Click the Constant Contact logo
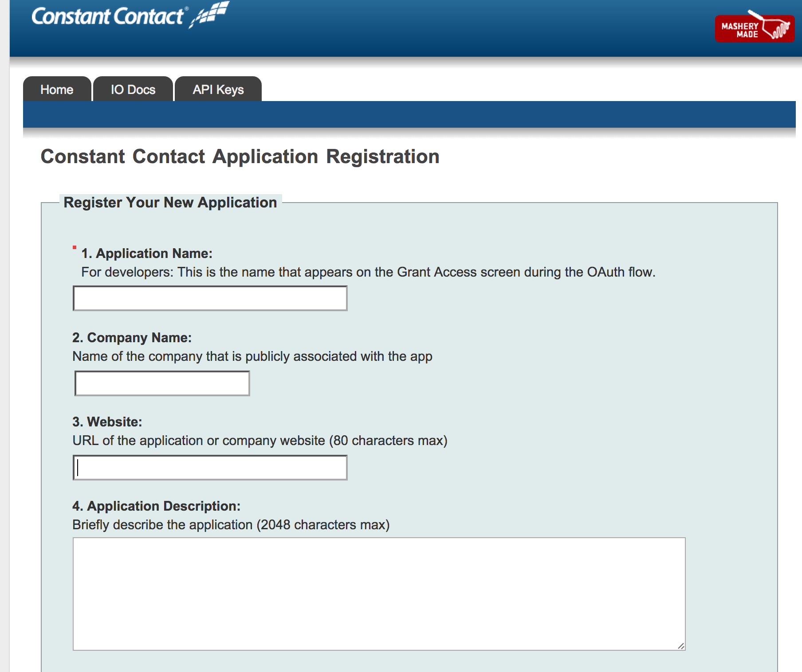Viewport: 802px width, 672px height. [x=130, y=15]
